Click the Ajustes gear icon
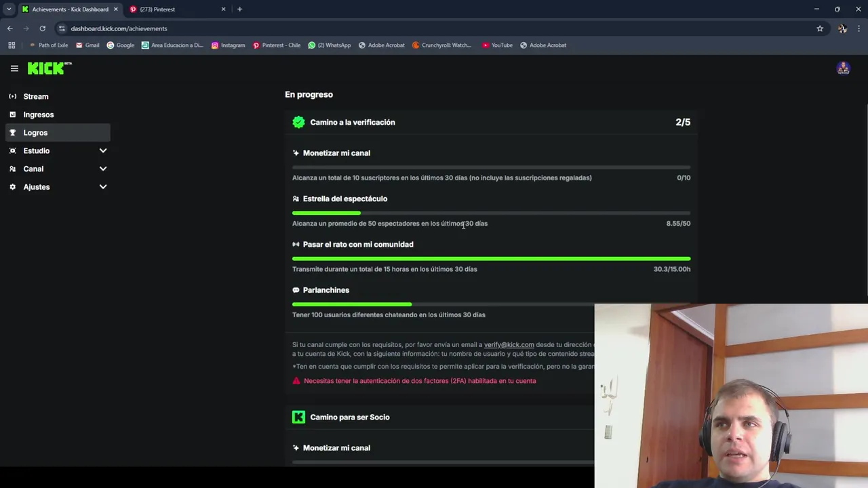Viewport: 868px width, 488px height. pyautogui.click(x=12, y=187)
